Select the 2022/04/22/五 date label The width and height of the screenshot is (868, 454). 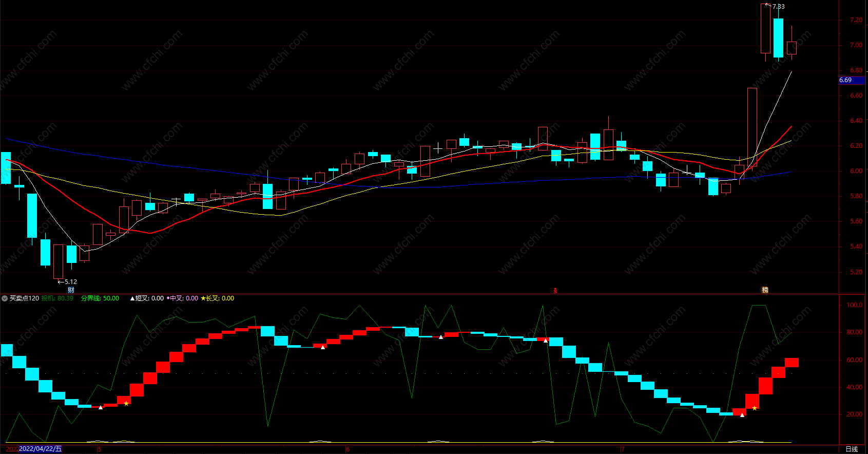[40, 449]
